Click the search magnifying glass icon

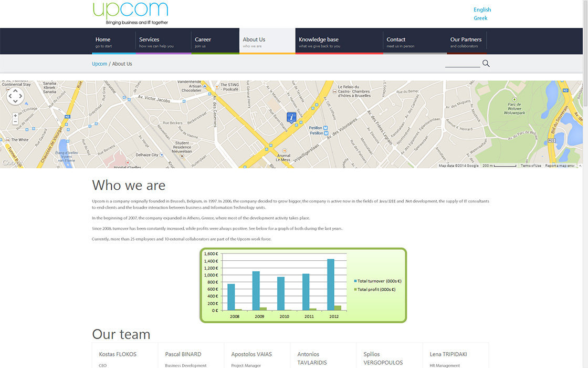click(x=486, y=64)
